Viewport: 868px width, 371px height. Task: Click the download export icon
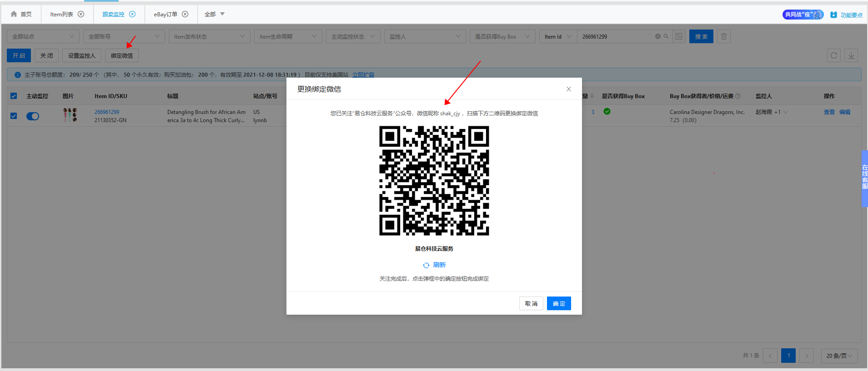pyautogui.click(x=851, y=55)
